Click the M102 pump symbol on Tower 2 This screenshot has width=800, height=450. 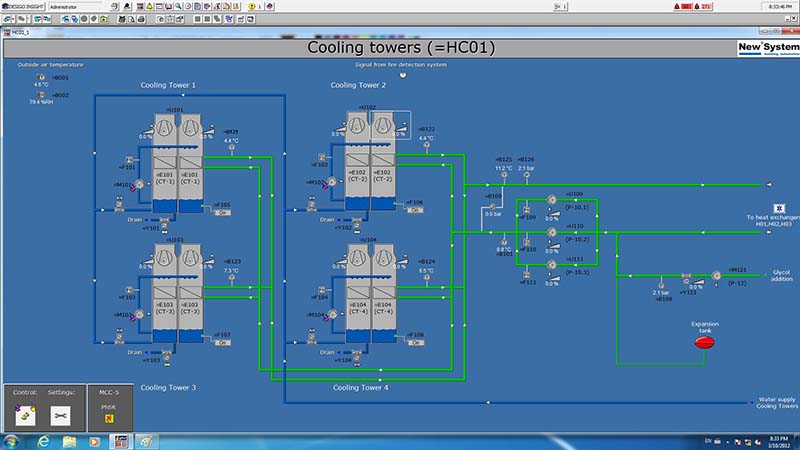(x=332, y=182)
